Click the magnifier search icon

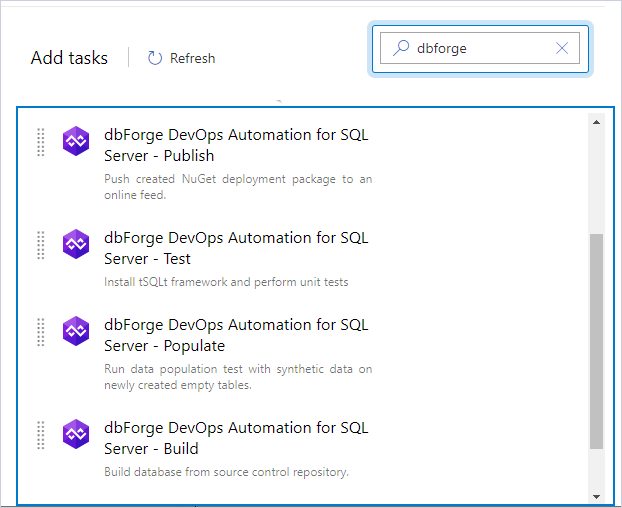pos(401,48)
